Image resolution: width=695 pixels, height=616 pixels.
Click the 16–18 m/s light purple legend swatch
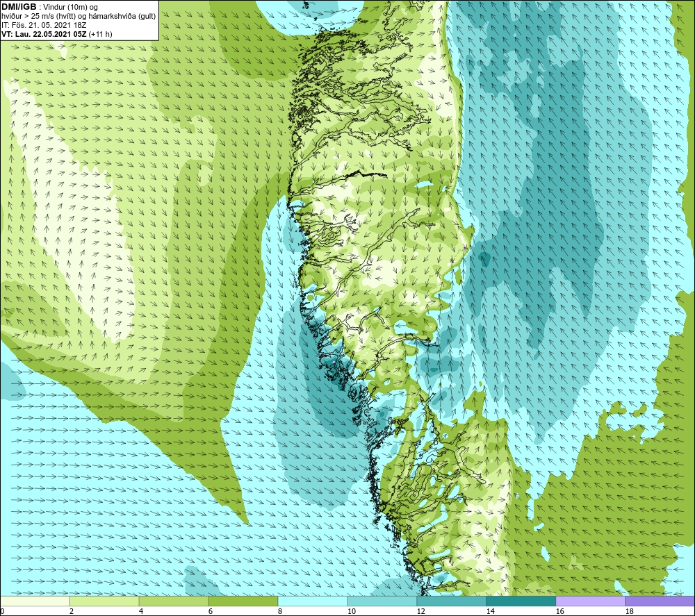(590, 601)
